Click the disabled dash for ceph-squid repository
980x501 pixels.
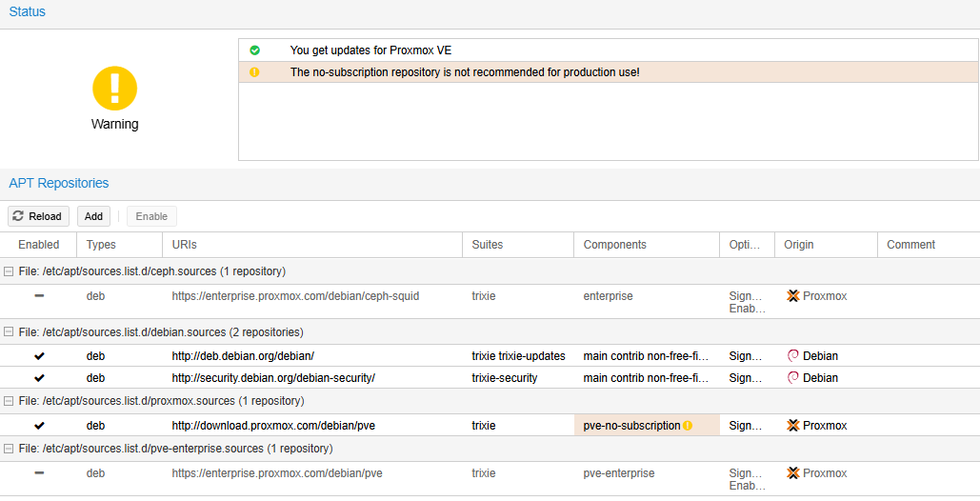point(39,296)
